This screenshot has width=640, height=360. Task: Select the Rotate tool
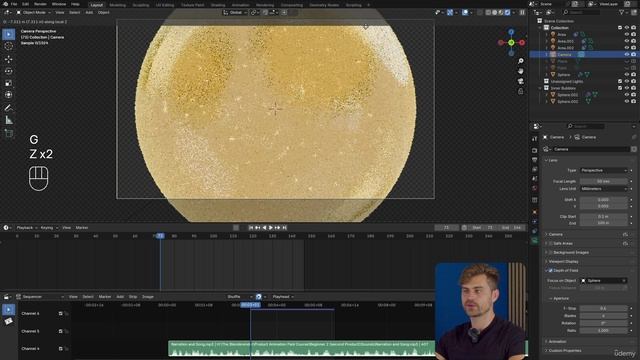[9, 71]
